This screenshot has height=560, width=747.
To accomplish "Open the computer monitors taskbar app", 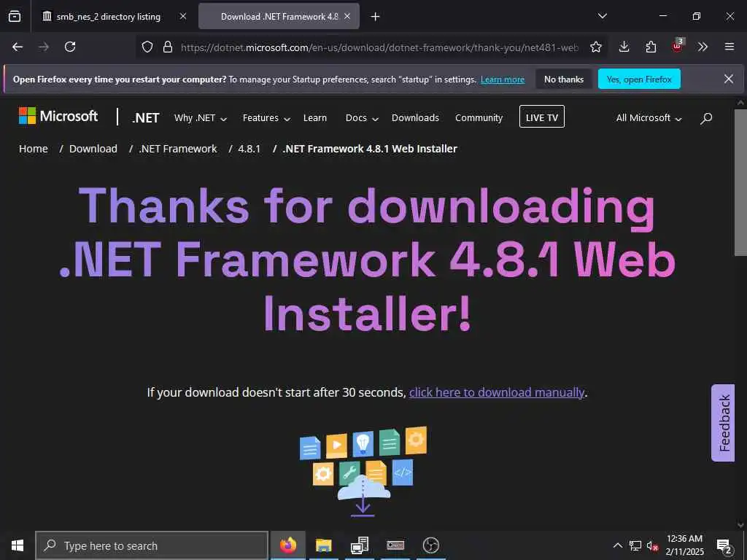I will 359,545.
